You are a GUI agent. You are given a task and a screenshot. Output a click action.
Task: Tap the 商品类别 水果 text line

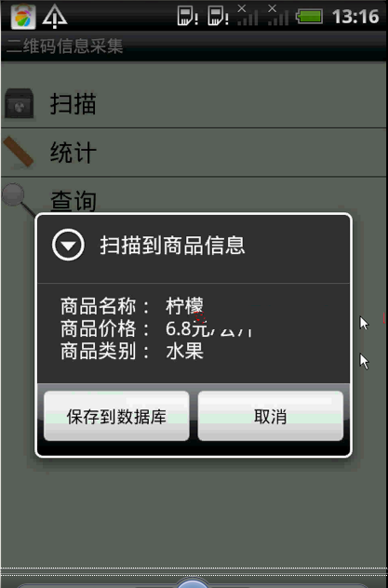click(x=132, y=352)
